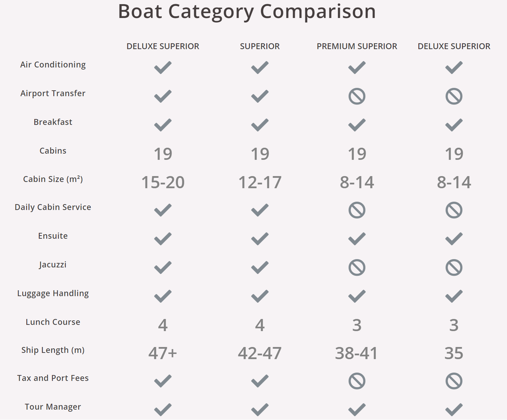Select Tax and Port Fees prohibited icon under Premium Superior
Viewport: 507px width, 420px height.
tap(357, 381)
